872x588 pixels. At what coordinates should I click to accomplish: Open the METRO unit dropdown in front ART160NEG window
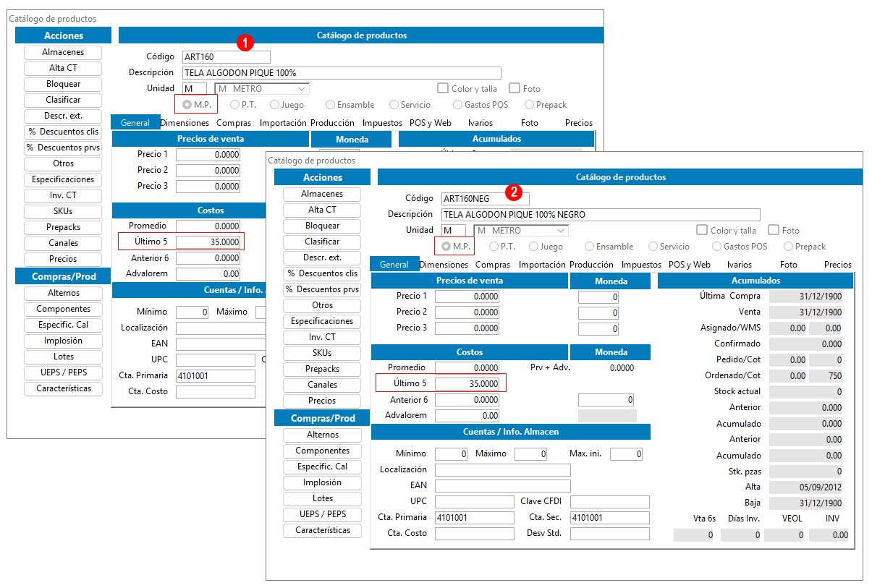521,231
